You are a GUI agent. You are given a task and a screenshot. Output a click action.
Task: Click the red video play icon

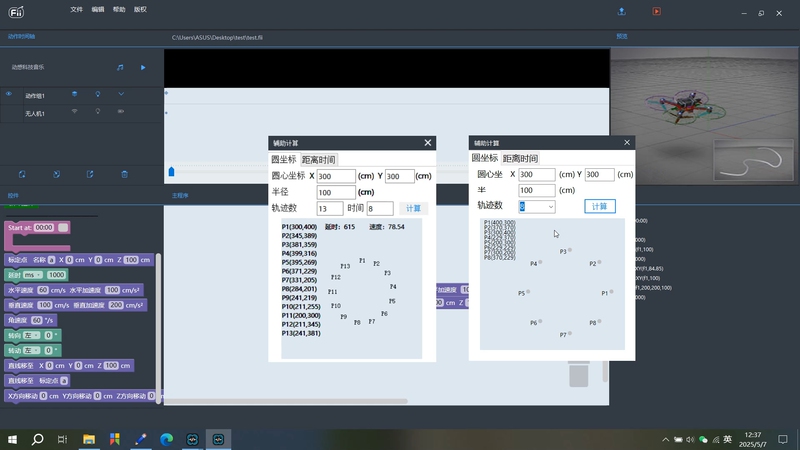(x=657, y=11)
